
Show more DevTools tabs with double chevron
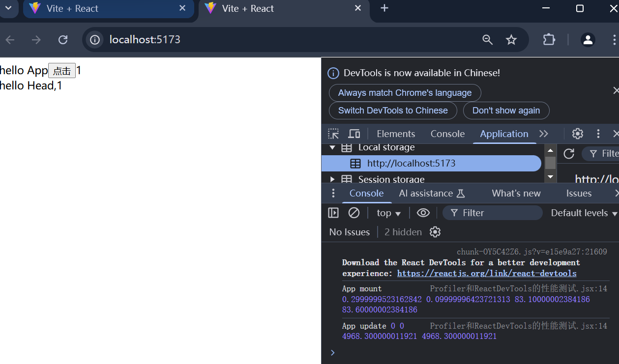coord(544,134)
